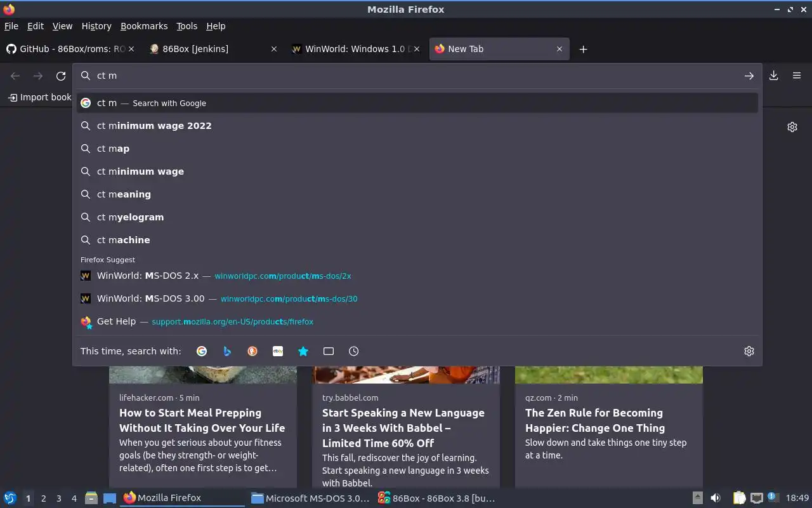Image resolution: width=812 pixels, height=508 pixels.
Task: Click the qz.com article thumbnail
Action: [x=609, y=375]
